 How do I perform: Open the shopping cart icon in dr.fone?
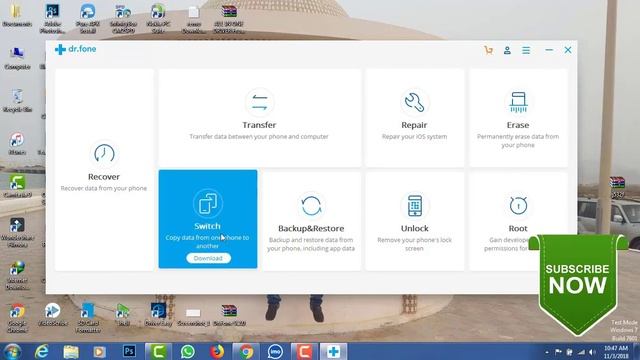pos(488,50)
